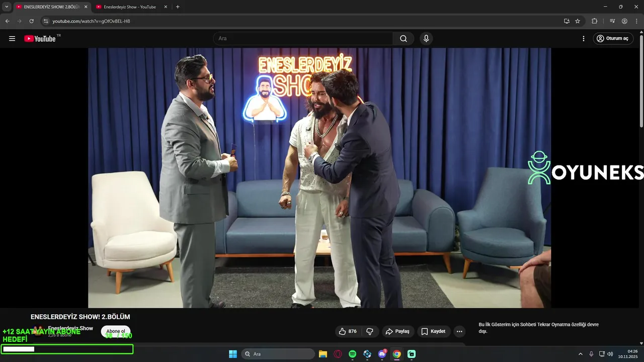The height and width of the screenshot is (362, 644).
Task: Open Discord from the taskbar
Action: 382,354
